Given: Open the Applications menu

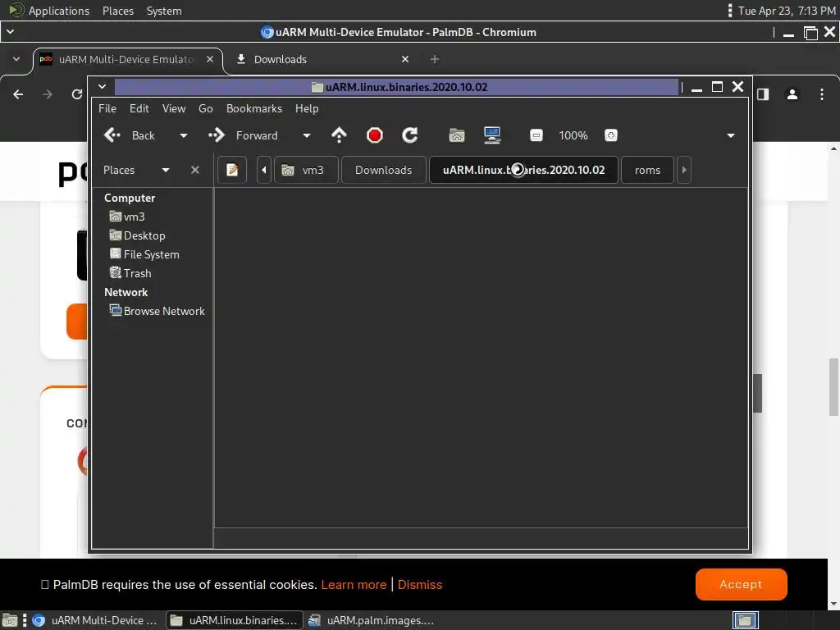Looking at the screenshot, I should (50, 11).
